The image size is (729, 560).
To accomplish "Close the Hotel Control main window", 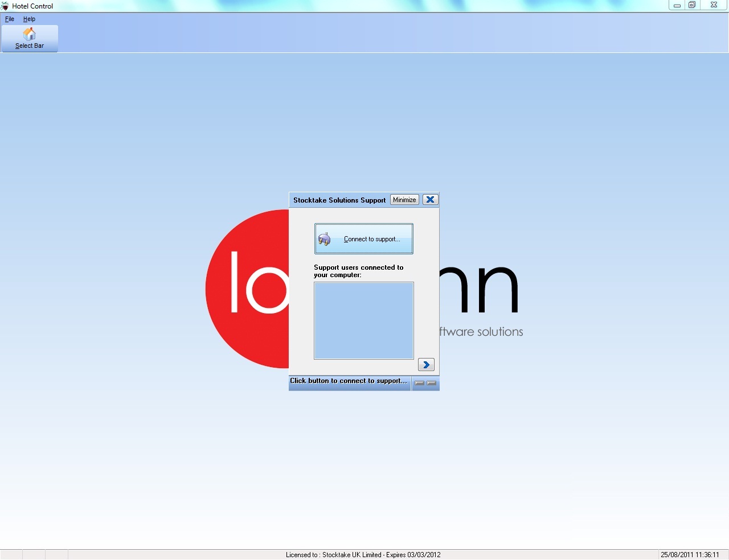I will pos(714,5).
